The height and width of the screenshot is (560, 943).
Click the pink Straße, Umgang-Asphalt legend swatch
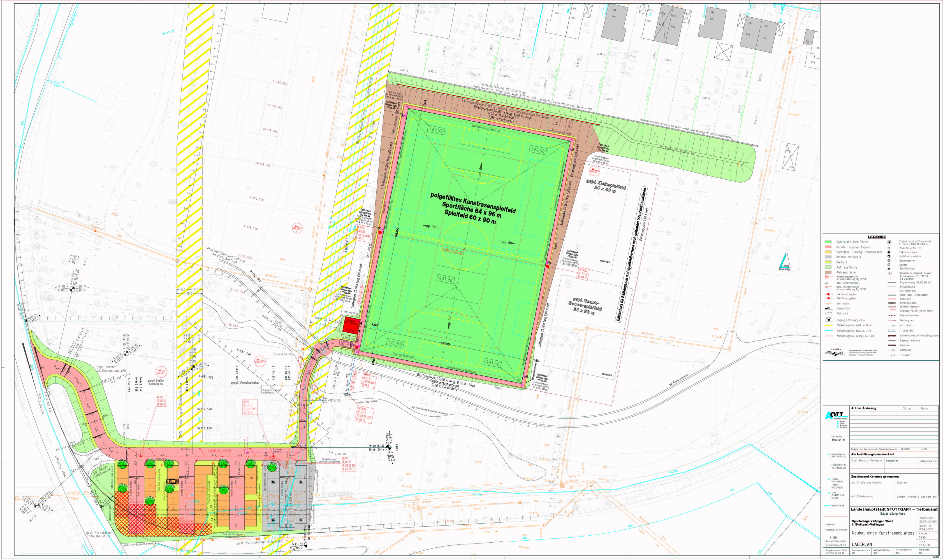828,247
